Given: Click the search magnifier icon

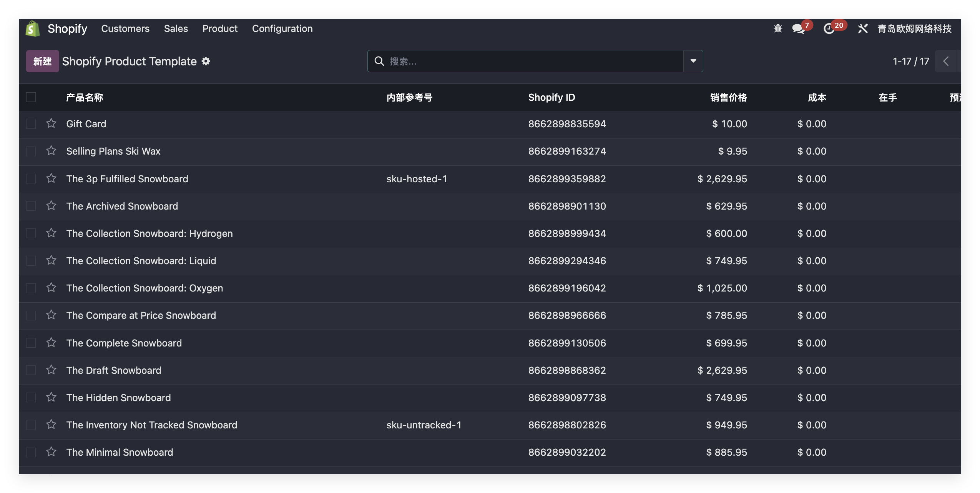Looking at the screenshot, I should click(379, 61).
